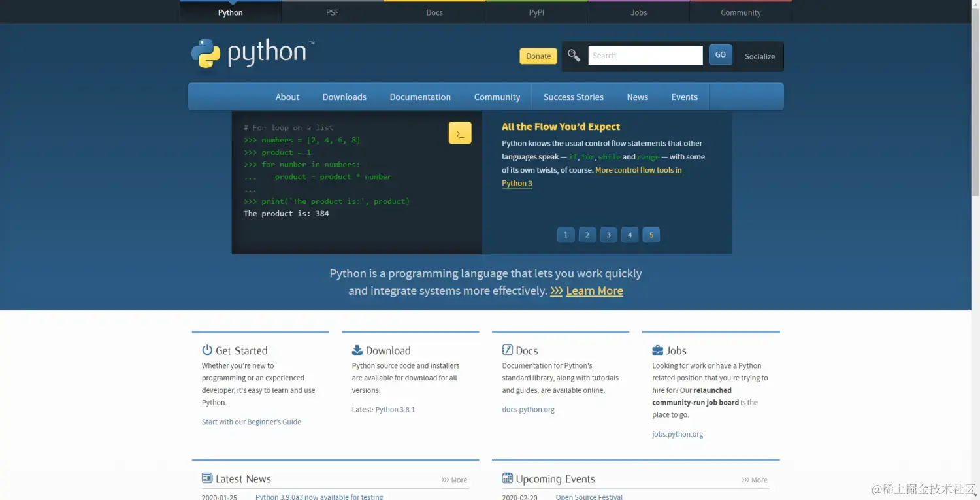Click the page vertical scrollbar thumb
This screenshot has height=500, width=980.
click(975, 101)
